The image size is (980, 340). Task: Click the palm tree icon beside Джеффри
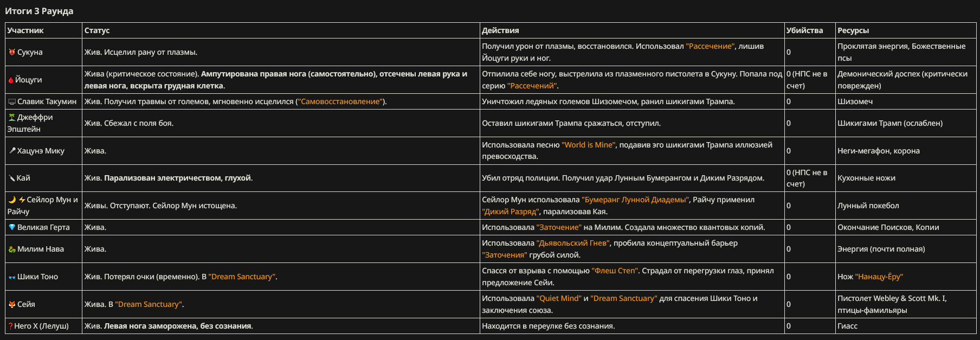(x=12, y=117)
